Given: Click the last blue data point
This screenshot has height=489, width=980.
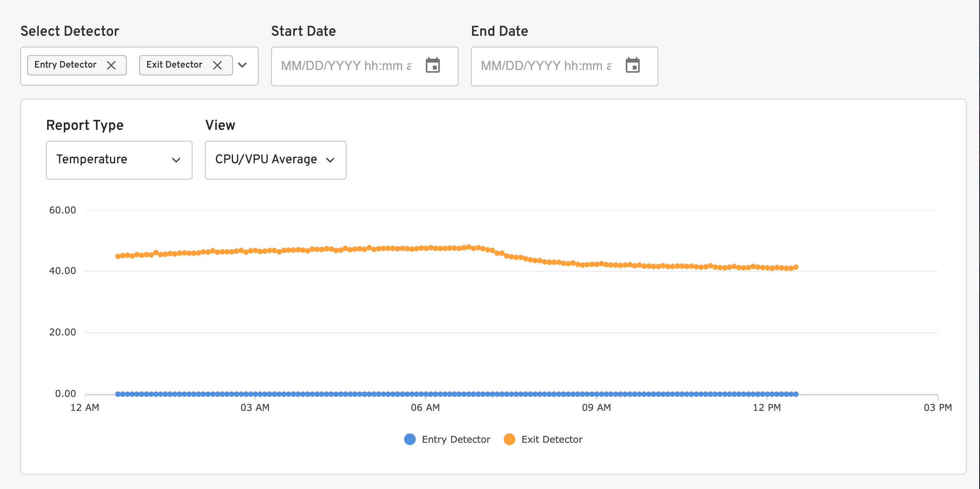Looking at the screenshot, I should pyautogui.click(x=796, y=394).
